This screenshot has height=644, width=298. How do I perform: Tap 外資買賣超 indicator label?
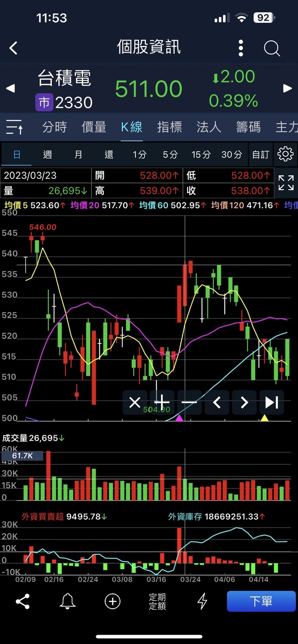64,517
